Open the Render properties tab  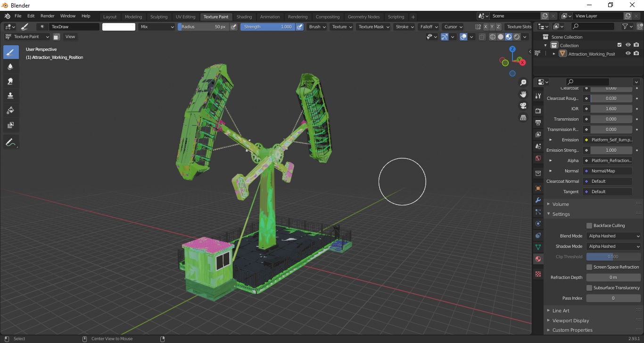tap(538, 111)
